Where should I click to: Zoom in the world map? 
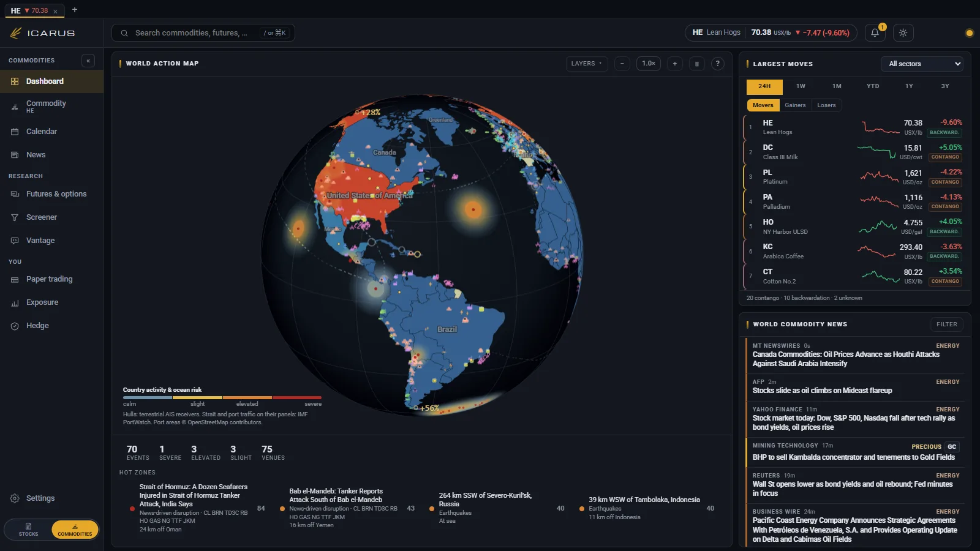point(674,64)
